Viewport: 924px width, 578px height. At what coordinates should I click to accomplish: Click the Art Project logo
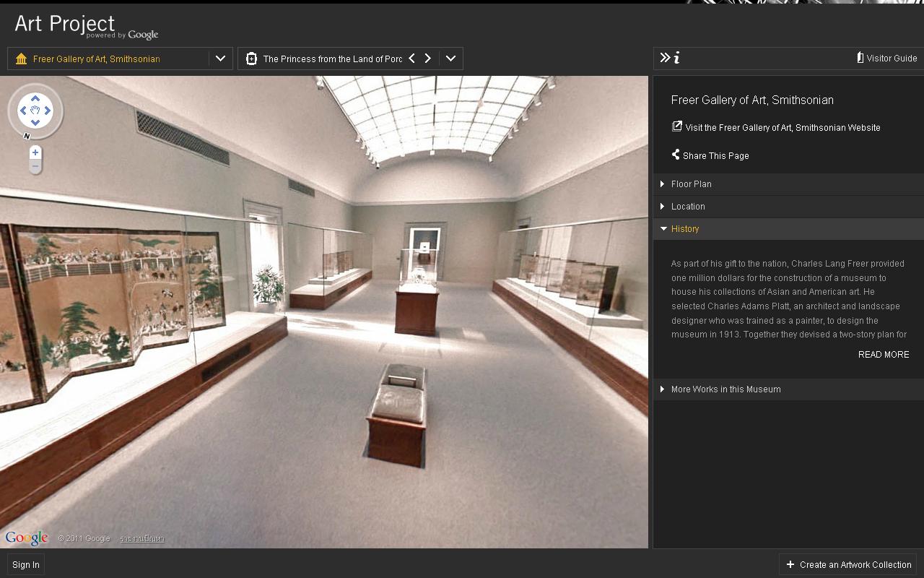[86, 25]
